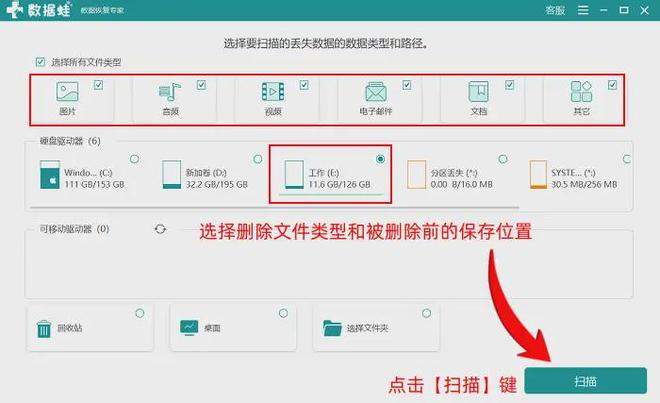Click the 可移动驱动器 (0) section label
The image size is (660, 403).
(75, 229)
